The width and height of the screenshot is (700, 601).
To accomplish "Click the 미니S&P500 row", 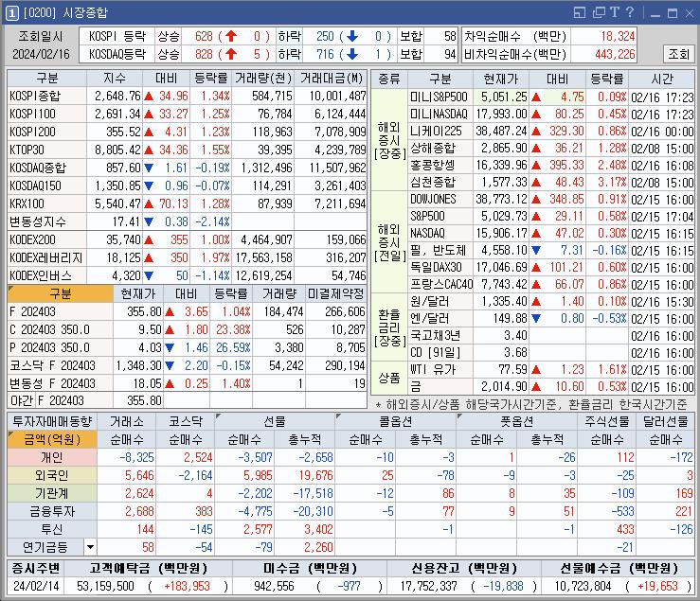I will (x=551, y=97).
